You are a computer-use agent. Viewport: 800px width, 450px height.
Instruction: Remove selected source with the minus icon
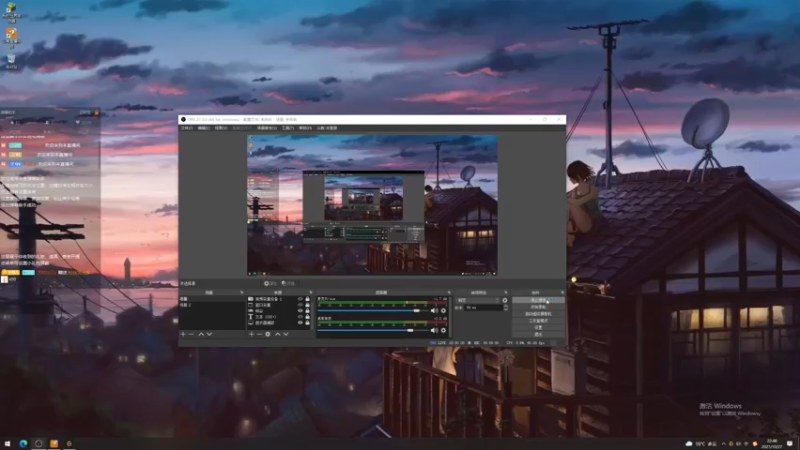coord(260,334)
